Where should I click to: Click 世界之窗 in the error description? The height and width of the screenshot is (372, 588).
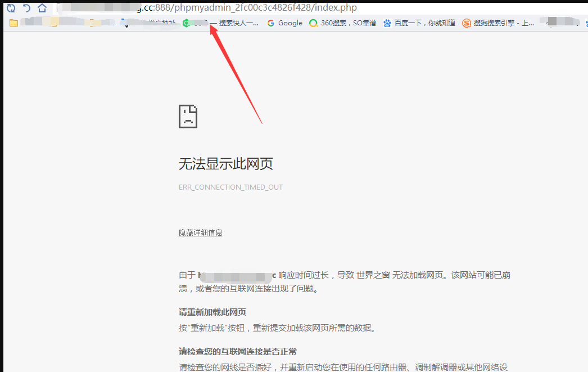(x=373, y=275)
